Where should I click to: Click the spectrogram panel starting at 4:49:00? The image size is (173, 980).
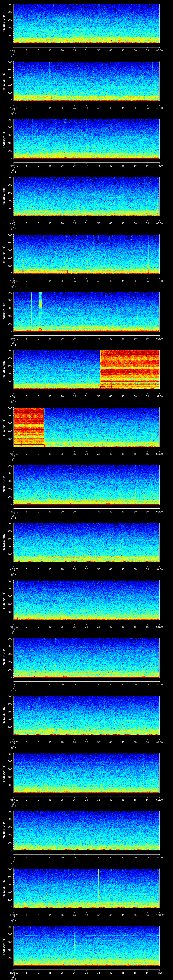pos(86,312)
